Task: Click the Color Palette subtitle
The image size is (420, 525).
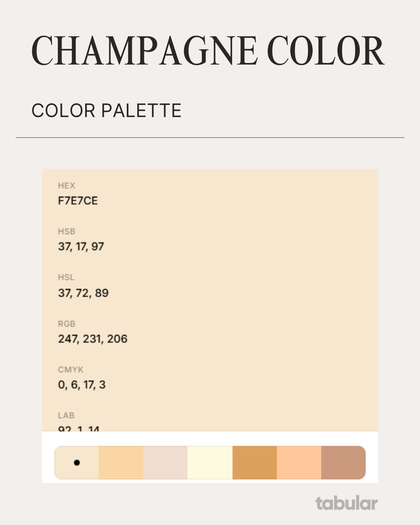Action: (107, 110)
